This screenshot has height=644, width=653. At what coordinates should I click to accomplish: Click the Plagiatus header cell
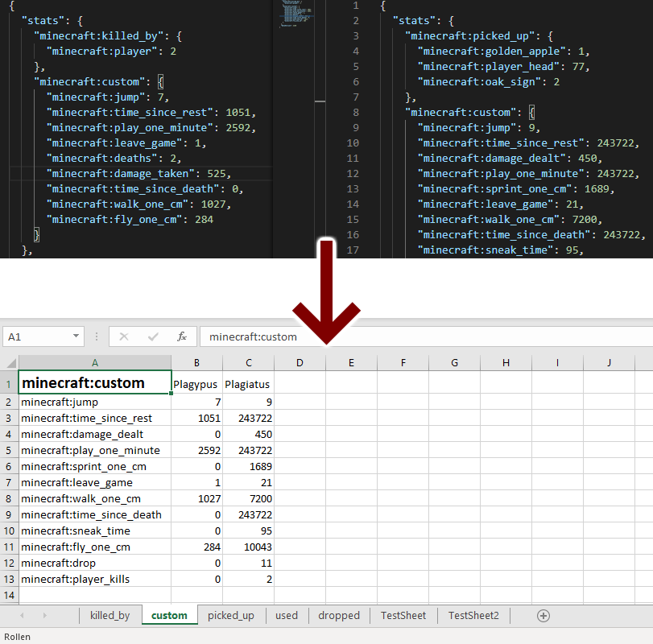point(248,384)
